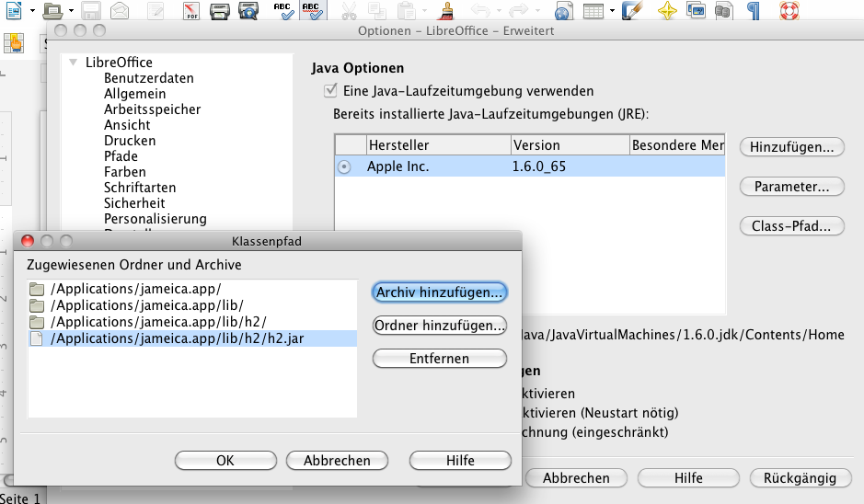Open the Undo history dropdown arrow
Viewport: 864px width, 504px height.
pyautogui.click(x=500, y=10)
